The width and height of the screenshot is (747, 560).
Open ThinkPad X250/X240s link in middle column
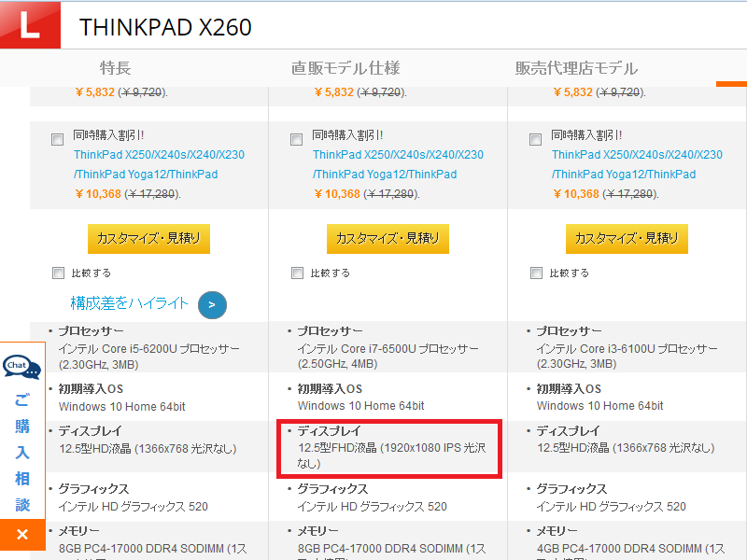point(399,164)
